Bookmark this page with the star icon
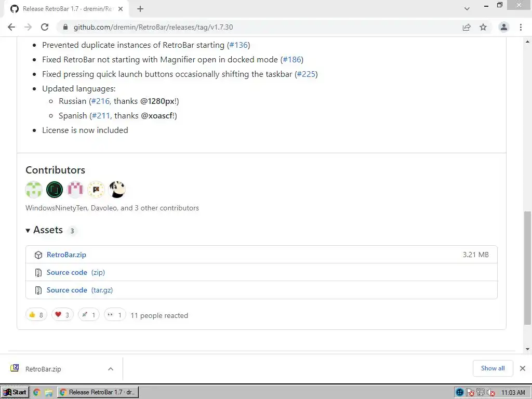Image resolution: width=532 pixels, height=399 pixels. click(x=483, y=27)
